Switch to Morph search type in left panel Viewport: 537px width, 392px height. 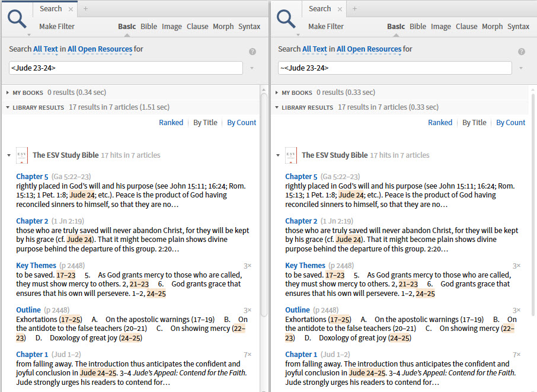pyautogui.click(x=223, y=26)
